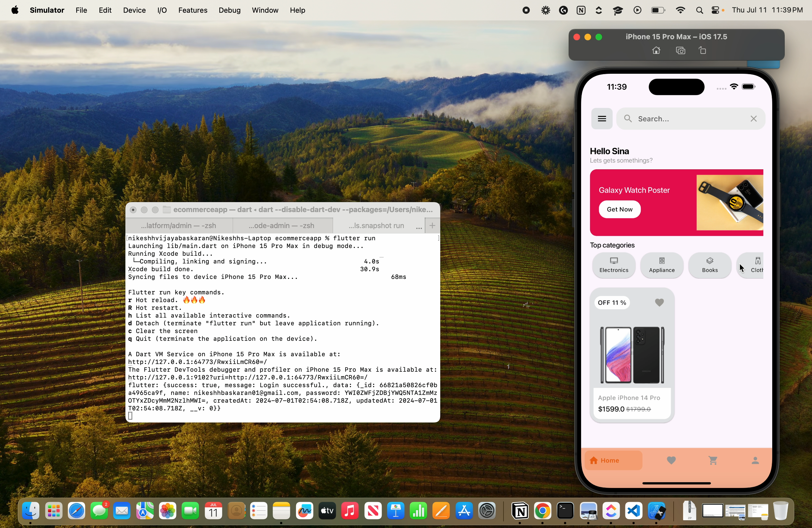Viewport: 812px width, 528px height.
Task: Open the Simulator app menu
Action: pyautogui.click(x=47, y=10)
